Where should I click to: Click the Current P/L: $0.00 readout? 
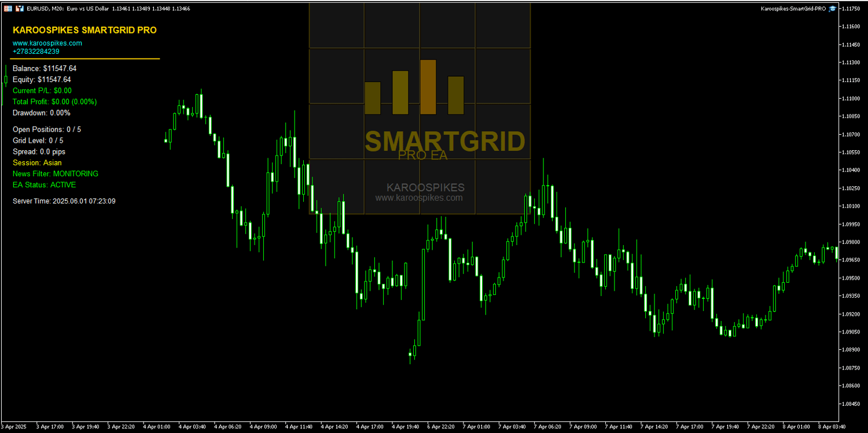42,90
